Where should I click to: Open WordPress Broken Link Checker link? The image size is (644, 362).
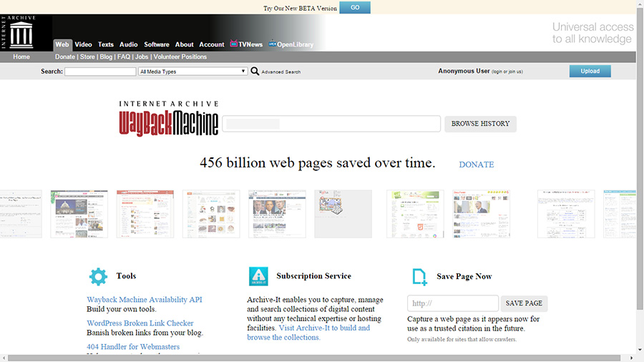tap(140, 323)
